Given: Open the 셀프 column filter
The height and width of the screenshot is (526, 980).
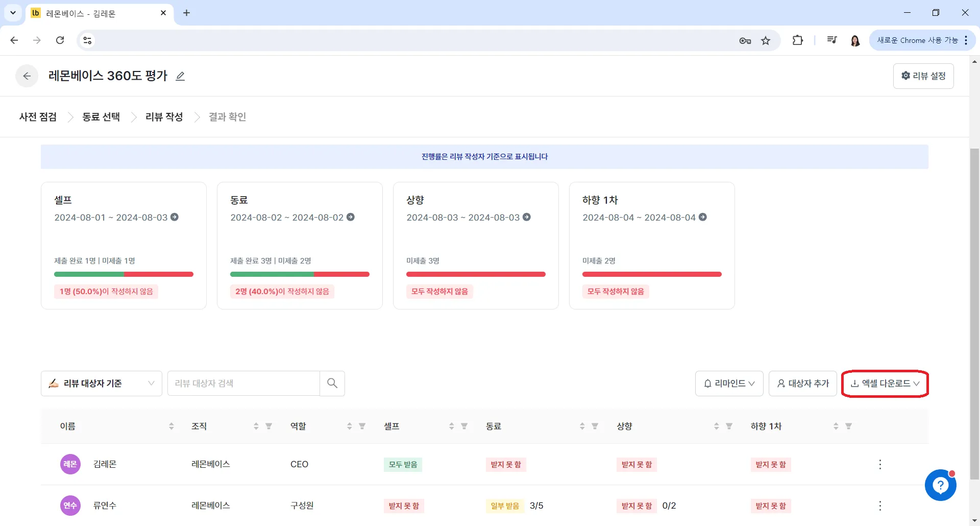Looking at the screenshot, I should (464, 426).
